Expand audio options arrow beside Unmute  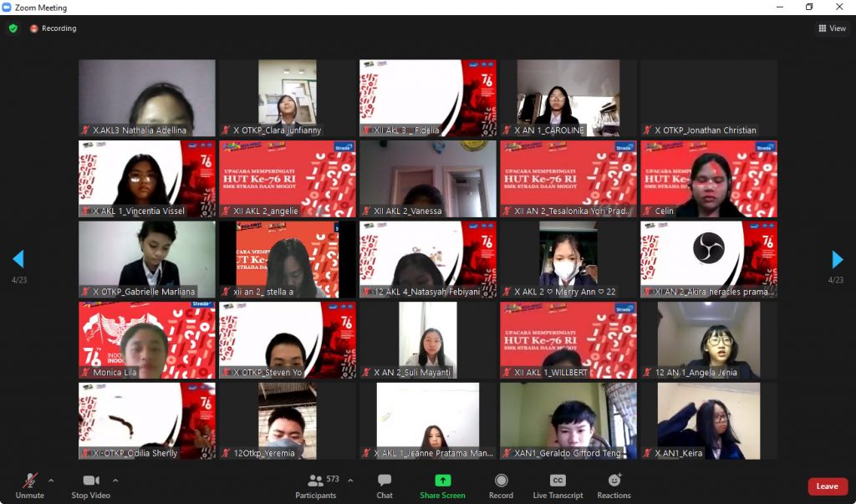click(51, 481)
